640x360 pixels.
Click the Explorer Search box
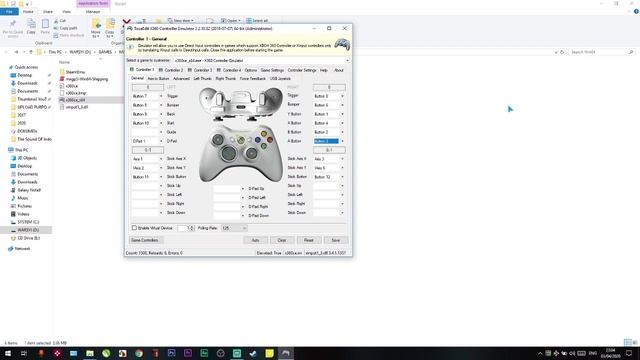click(x=602, y=52)
